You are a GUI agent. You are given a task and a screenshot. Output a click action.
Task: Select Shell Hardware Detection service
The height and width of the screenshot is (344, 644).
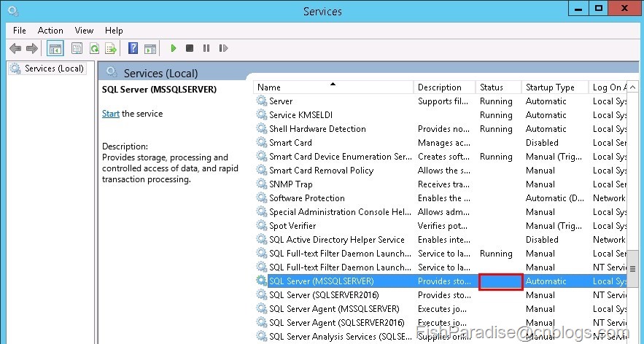point(317,129)
